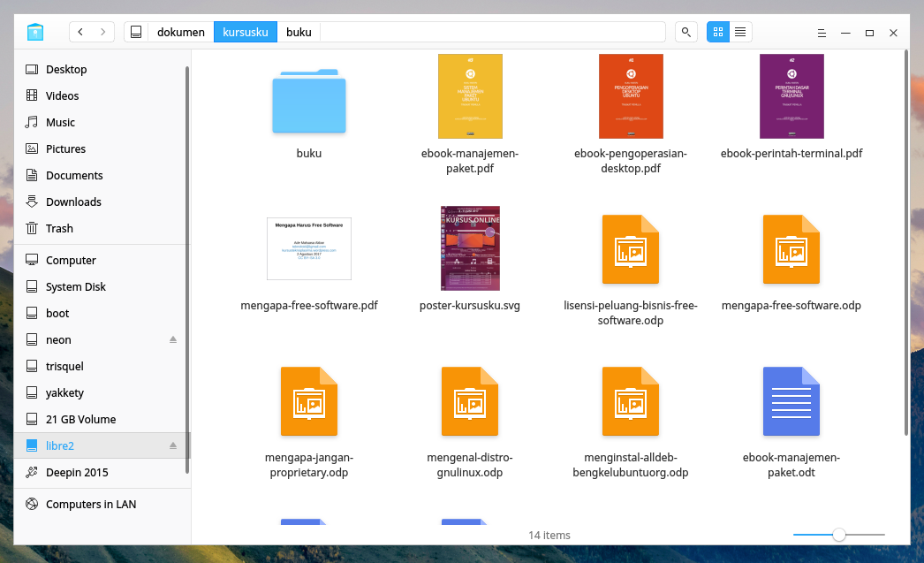Click the home icon before the breadcrumb
The image size is (924, 563).
[x=136, y=31]
